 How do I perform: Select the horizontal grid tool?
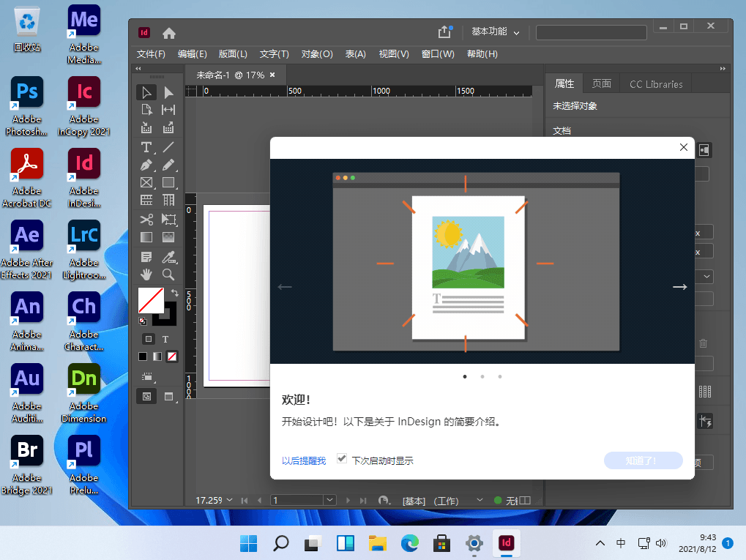pos(146,201)
